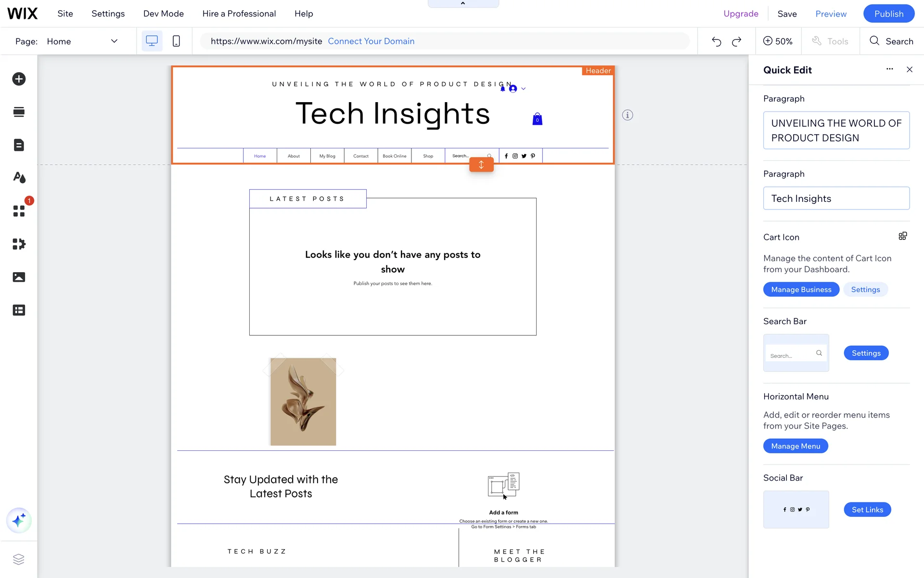Open the Site Design icon in sidebar
The height and width of the screenshot is (578, 924).
pyautogui.click(x=19, y=178)
